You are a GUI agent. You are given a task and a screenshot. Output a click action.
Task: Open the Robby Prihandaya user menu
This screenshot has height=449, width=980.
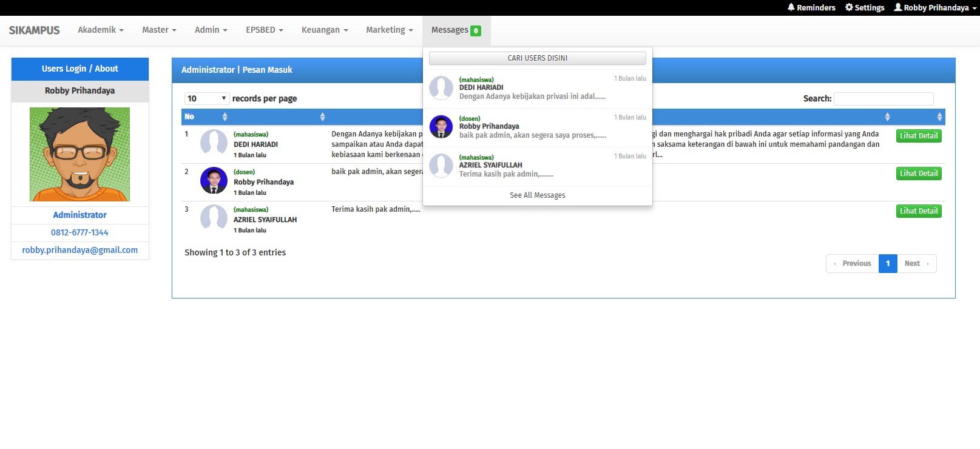coord(935,8)
